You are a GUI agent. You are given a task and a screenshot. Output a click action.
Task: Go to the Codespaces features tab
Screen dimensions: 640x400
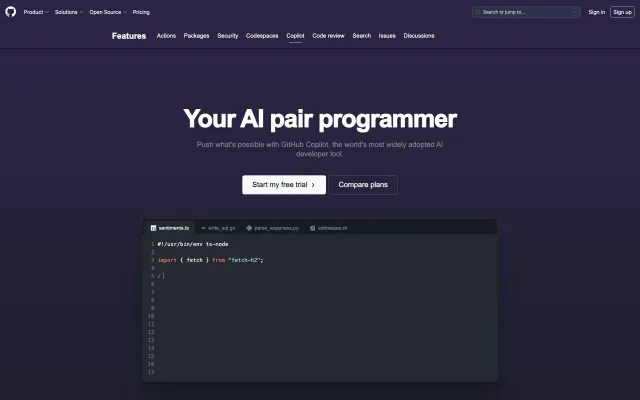(262, 36)
